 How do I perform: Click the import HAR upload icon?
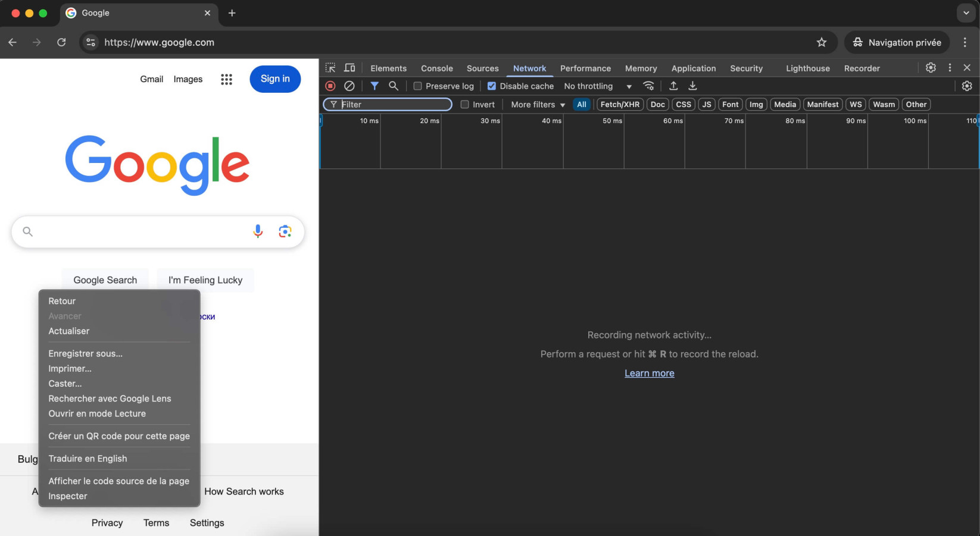(673, 86)
